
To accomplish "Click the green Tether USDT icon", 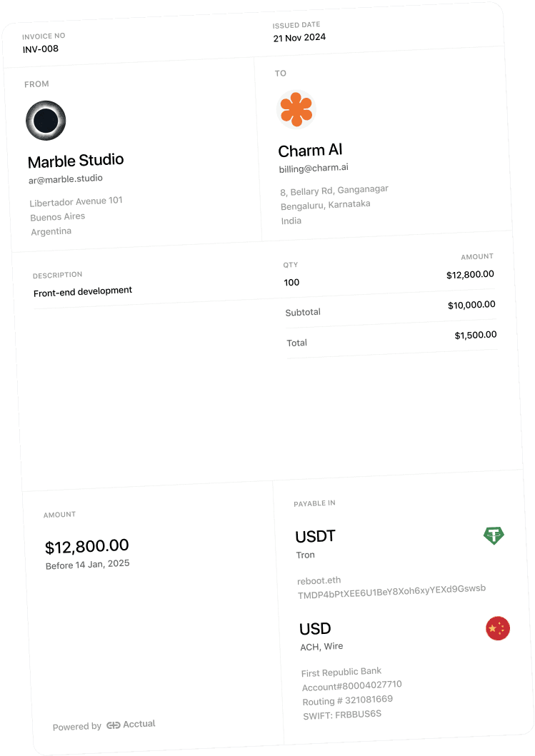I will 494,535.
